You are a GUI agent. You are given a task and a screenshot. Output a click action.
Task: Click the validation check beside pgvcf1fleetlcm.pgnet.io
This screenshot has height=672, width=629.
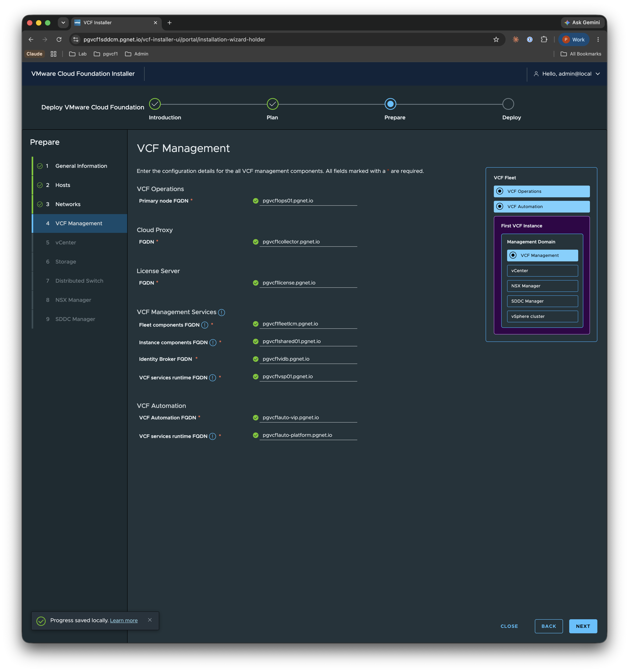pyautogui.click(x=256, y=324)
